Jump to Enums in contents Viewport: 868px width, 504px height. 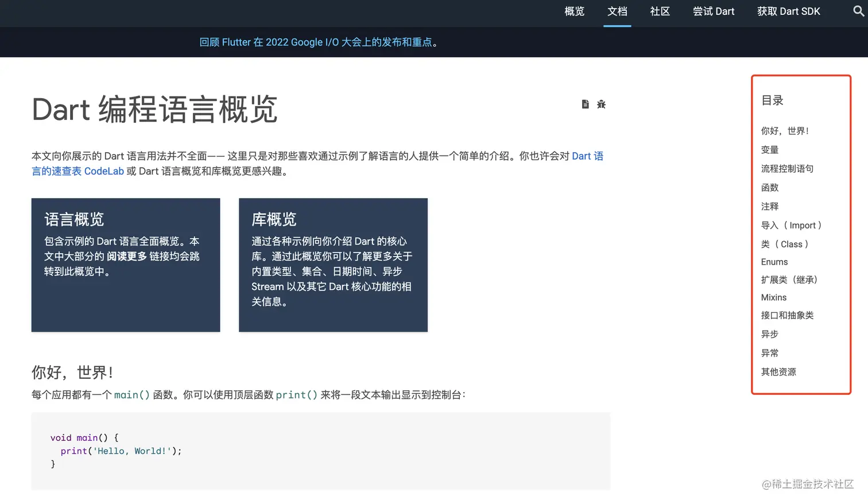pos(774,262)
